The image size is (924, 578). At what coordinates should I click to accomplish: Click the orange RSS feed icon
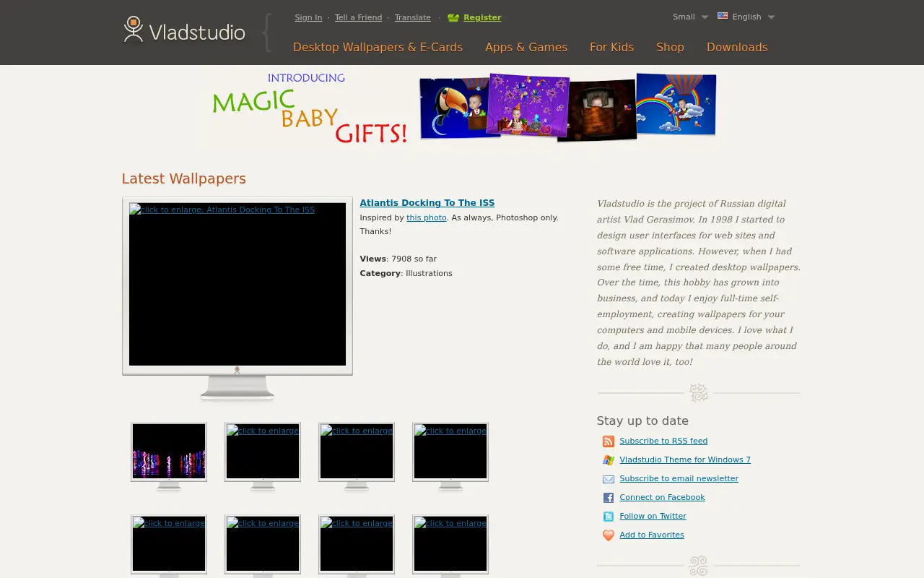(x=608, y=441)
